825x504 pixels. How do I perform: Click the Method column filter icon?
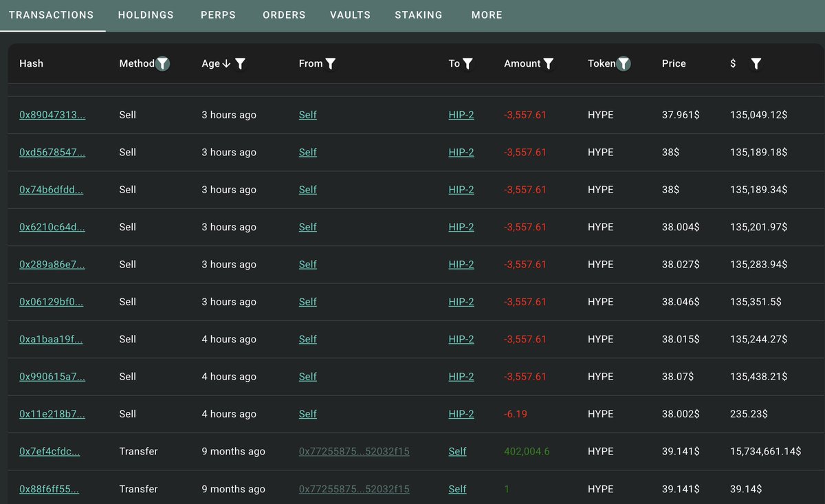tap(162, 64)
